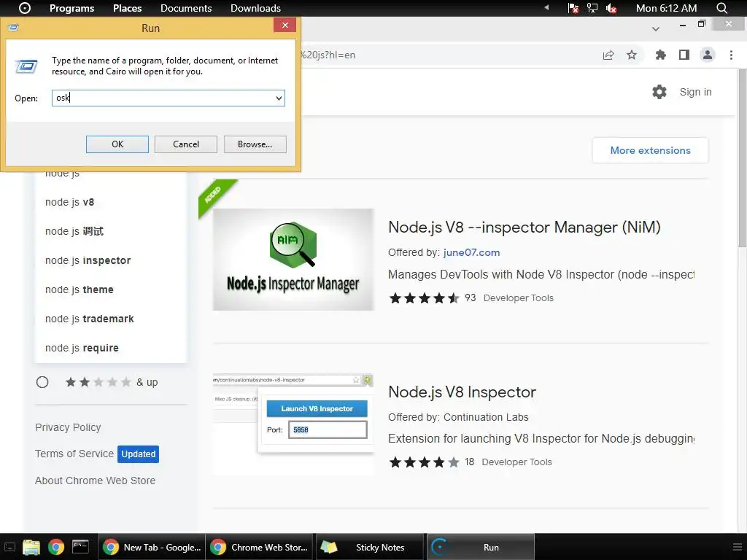This screenshot has width=747, height=560.
Task: Select suggestion node js v8
Action: click(x=111, y=203)
